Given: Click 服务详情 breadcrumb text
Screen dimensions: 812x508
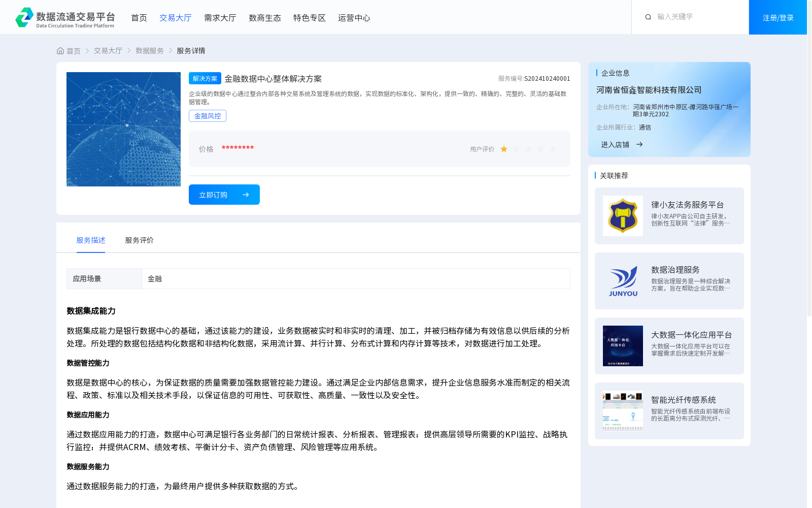Looking at the screenshot, I should [x=191, y=51].
